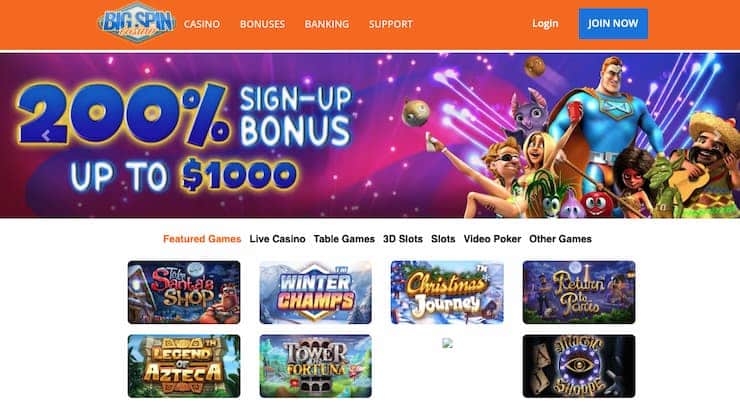Open the Other Games category
The image size is (740, 403).
coord(560,239)
